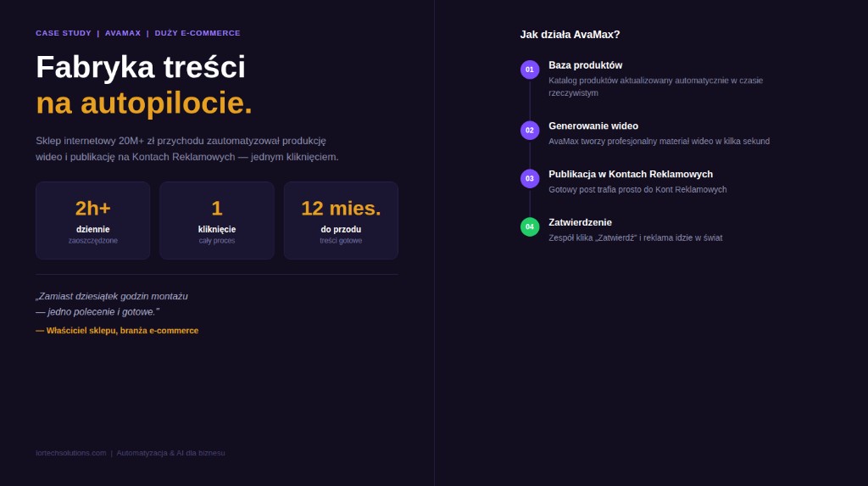Click the cały proces caption
Image resolution: width=868 pixels, height=486 pixels.
pyautogui.click(x=217, y=241)
